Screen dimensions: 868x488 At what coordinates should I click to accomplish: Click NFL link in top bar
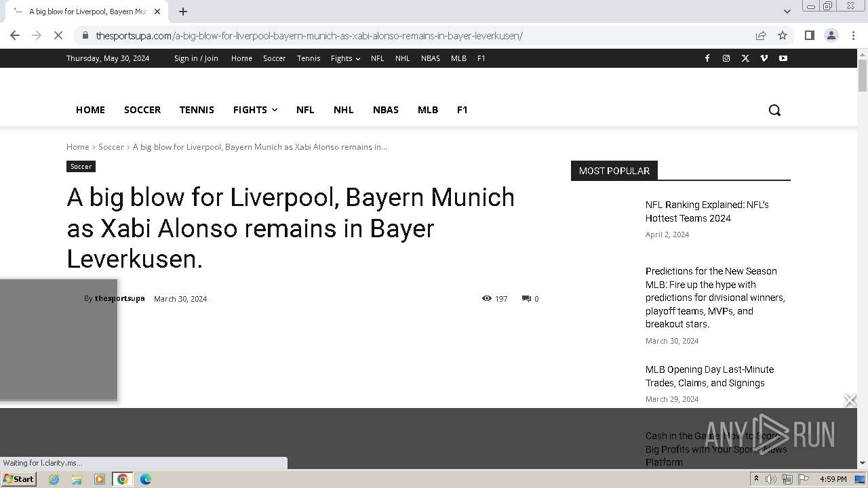point(378,58)
